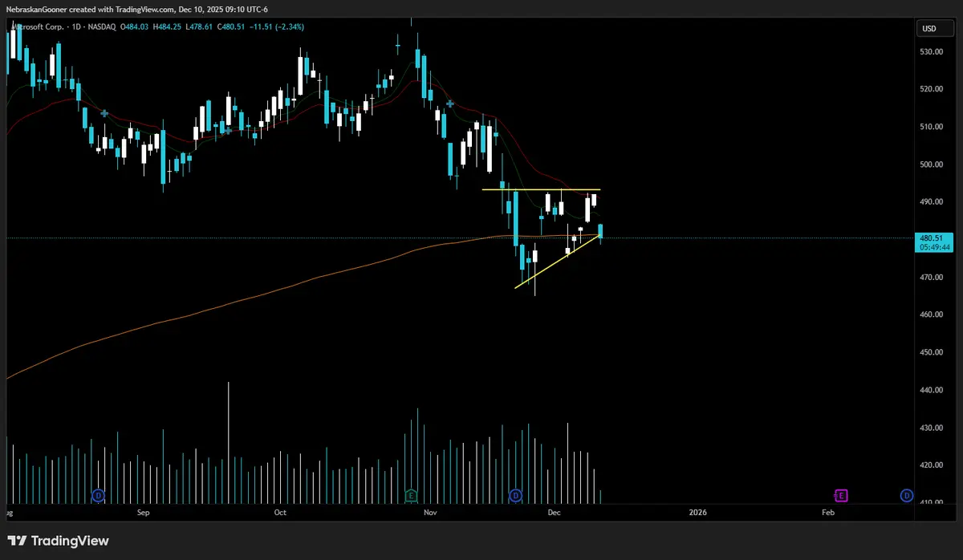Click the 530.00 price axis label
This screenshot has height=560, width=963.
(932, 51)
